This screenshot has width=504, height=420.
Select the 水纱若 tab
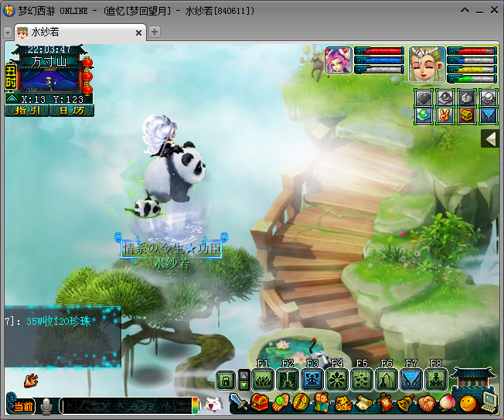(x=80, y=32)
